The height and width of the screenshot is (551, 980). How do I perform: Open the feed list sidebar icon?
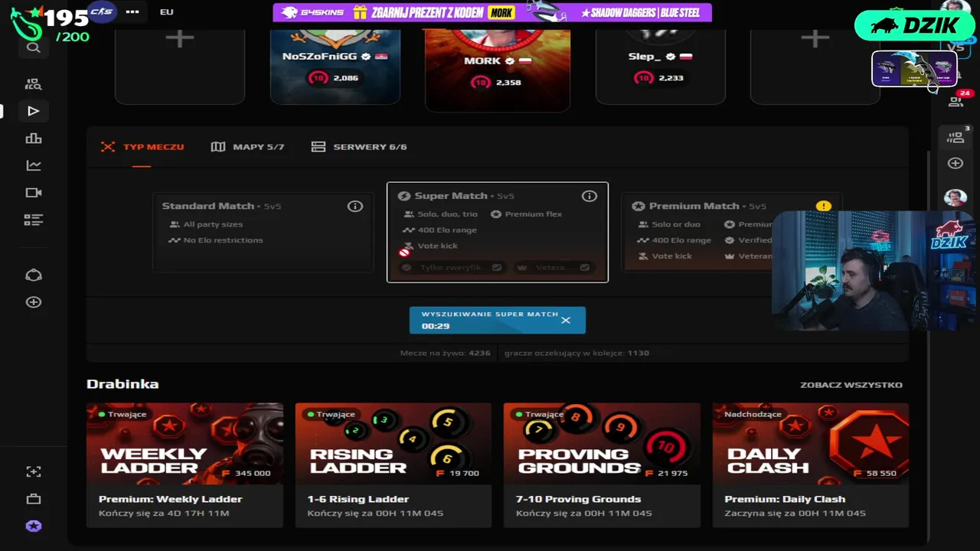pos(33,220)
